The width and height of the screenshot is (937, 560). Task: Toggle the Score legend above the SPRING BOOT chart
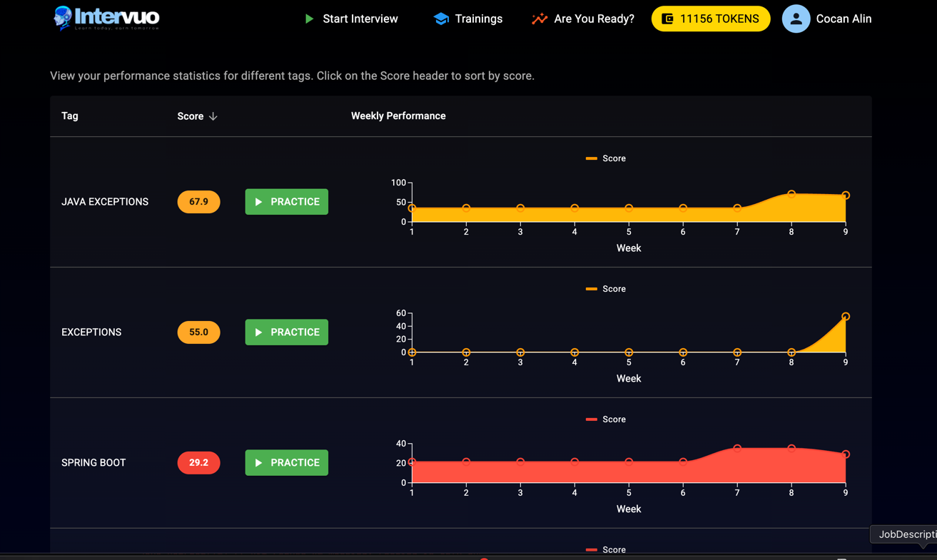[606, 419]
